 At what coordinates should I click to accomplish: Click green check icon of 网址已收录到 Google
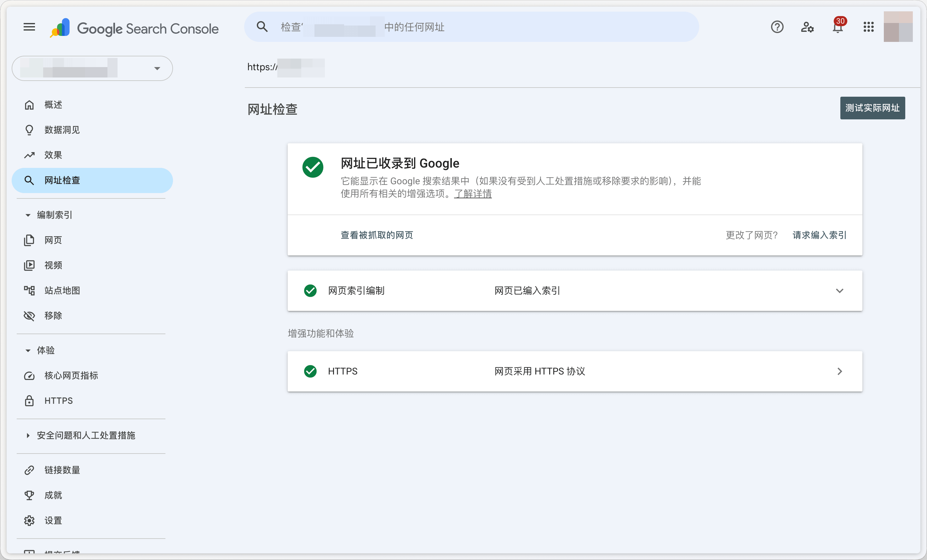pyautogui.click(x=313, y=167)
